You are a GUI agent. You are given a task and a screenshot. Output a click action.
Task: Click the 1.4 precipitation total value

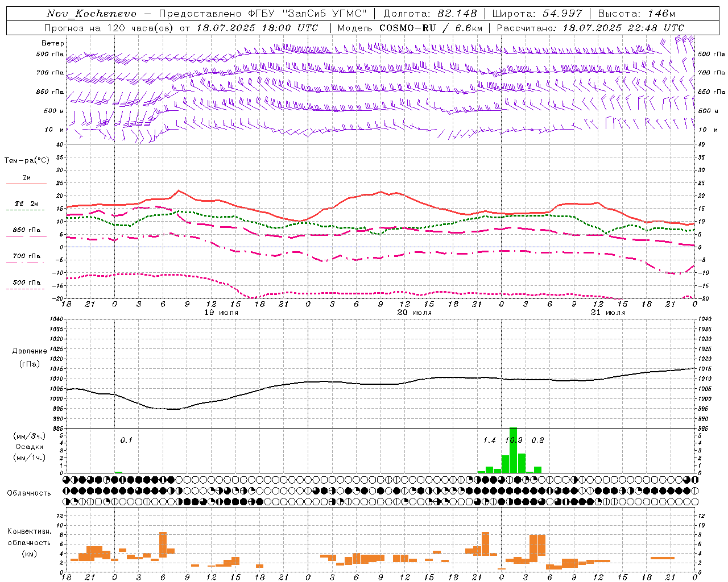pos(489,440)
